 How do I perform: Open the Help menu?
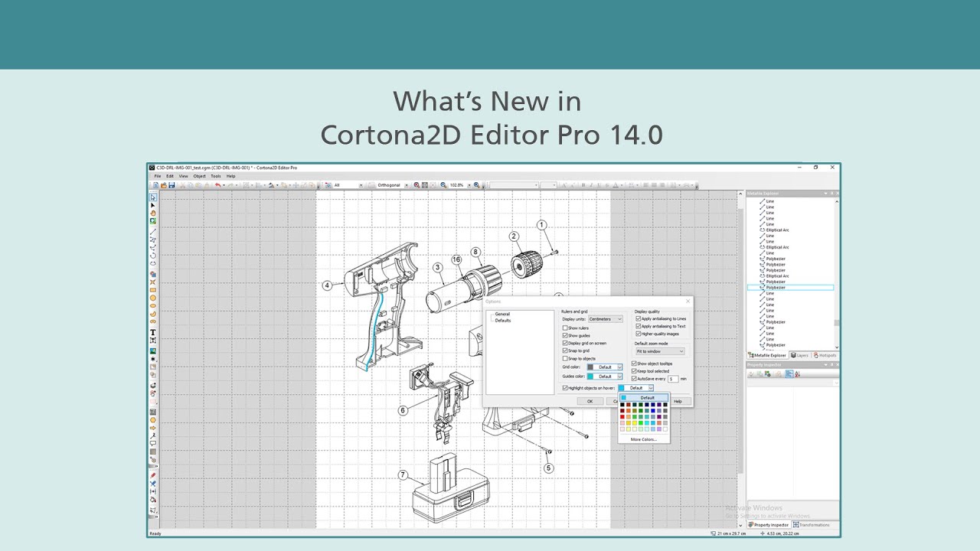point(230,176)
